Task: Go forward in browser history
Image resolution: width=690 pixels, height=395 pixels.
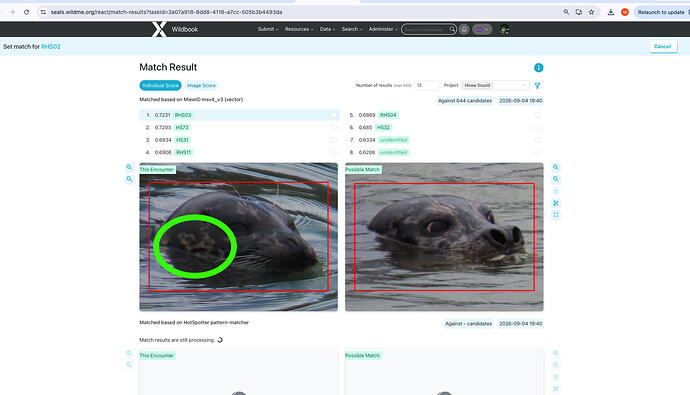Action: (x=12, y=12)
